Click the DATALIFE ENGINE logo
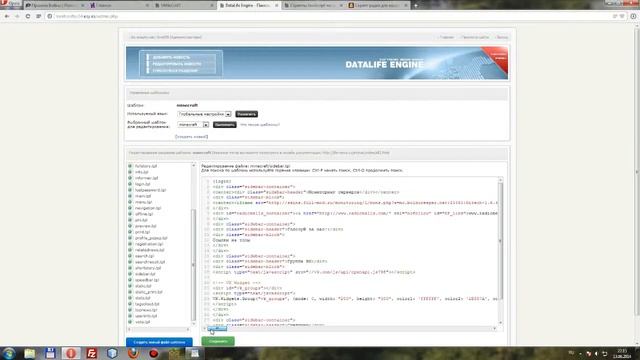This screenshot has height=360, width=640. [384, 64]
